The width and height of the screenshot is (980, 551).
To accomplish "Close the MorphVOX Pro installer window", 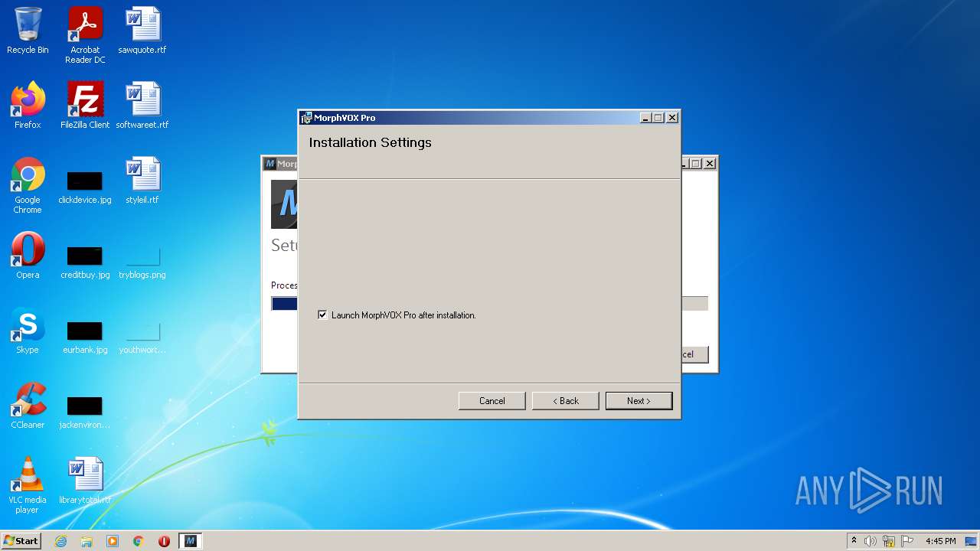I will (x=672, y=118).
